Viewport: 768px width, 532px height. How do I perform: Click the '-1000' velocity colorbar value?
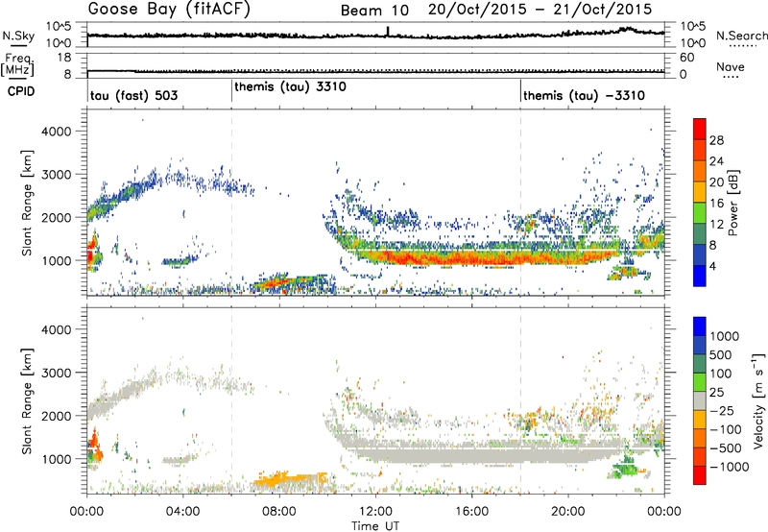pos(729,467)
